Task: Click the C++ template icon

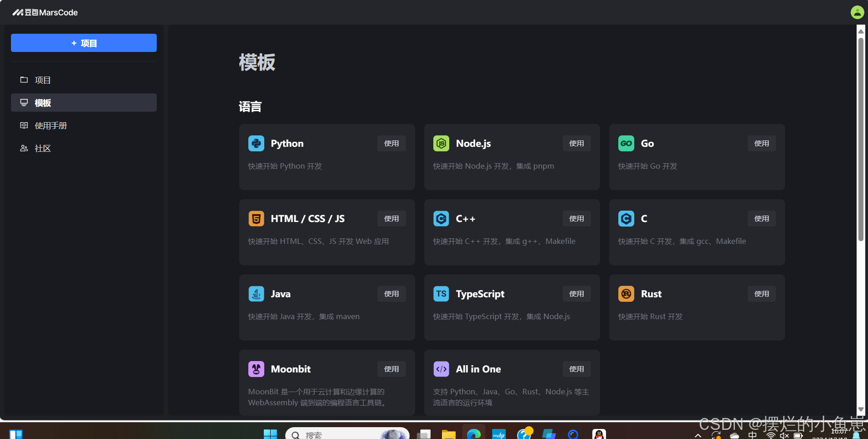Action: point(441,218)
